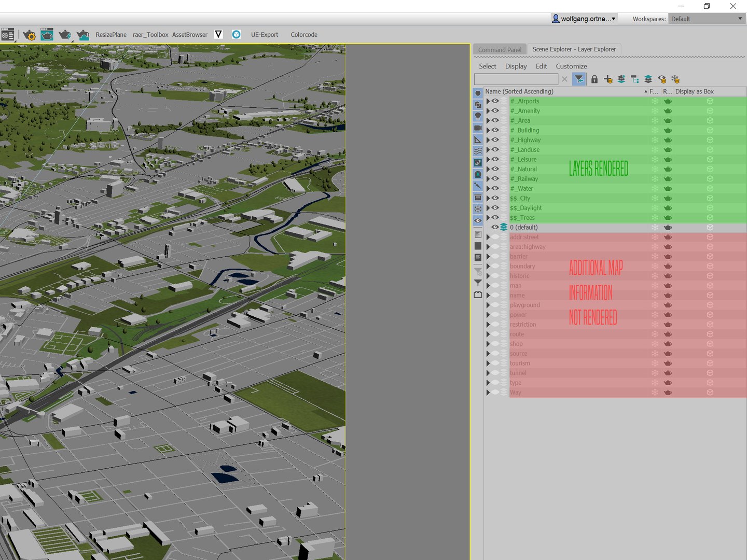The width and height of the screenshot is (747, 560).
Task: Select Scene Explorer - Layer Explorer tab
Action: (574, 49)
